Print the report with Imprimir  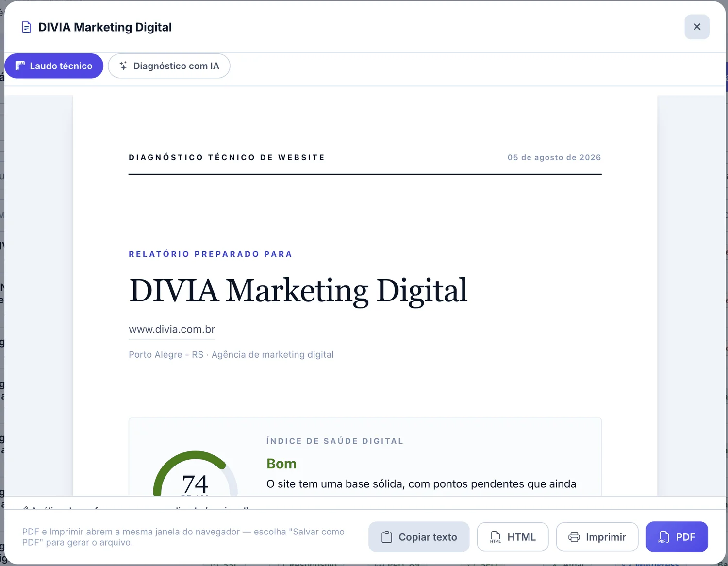click(597, 537)
